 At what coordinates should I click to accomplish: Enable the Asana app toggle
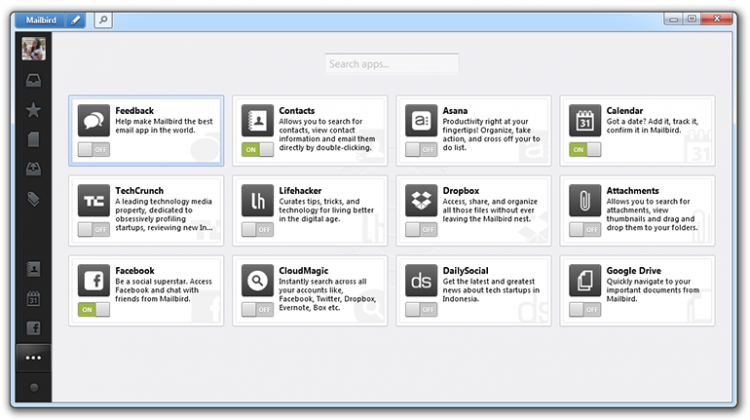(x=421, y=150)
